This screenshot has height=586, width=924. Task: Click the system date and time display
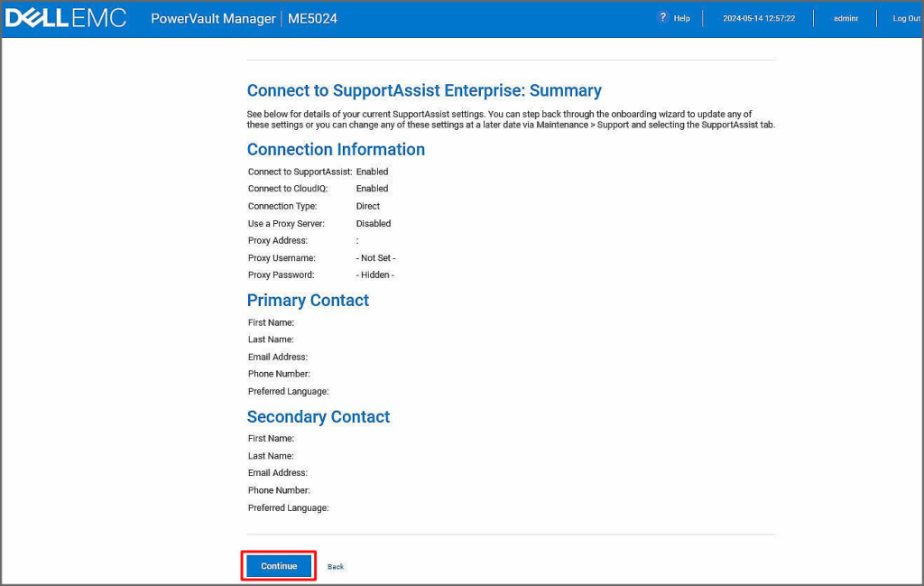758,18
